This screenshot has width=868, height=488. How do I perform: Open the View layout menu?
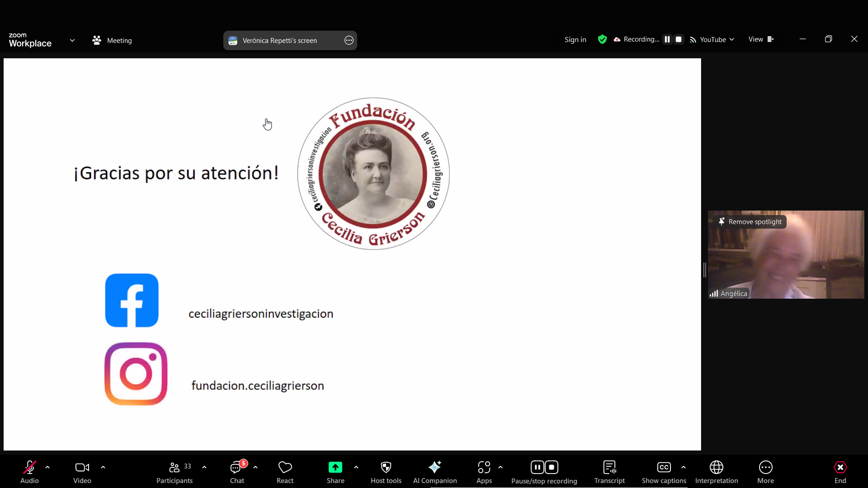coord(761,39)
